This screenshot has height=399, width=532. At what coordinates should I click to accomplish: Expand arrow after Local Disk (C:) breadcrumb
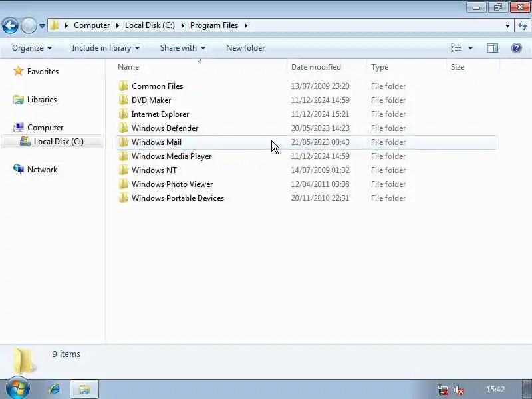pyautogui.click(x=182, y=25)
